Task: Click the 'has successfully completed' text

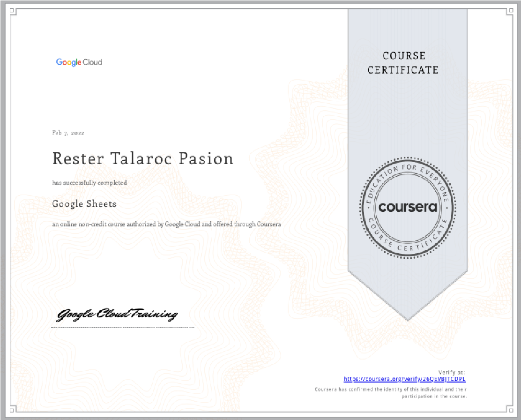Action: click(89, 182)
